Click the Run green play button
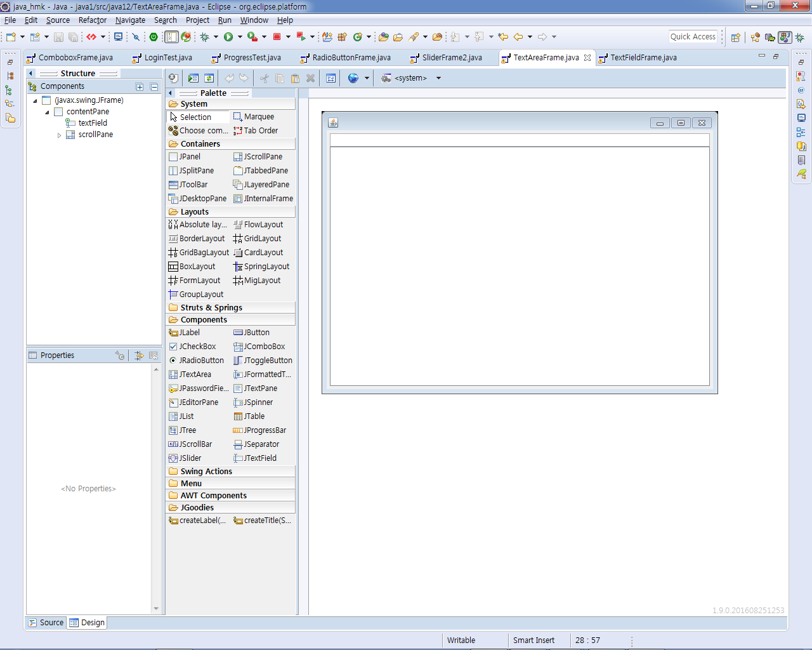 pos(228,37)
